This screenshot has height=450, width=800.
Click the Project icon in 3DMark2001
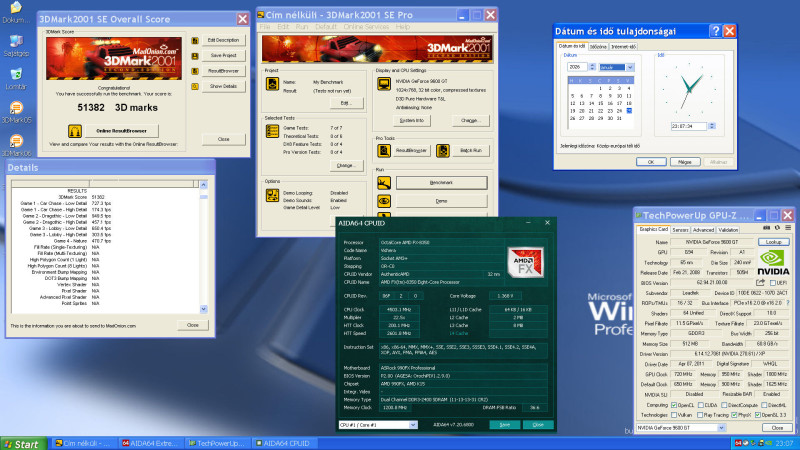pos(272,84)
